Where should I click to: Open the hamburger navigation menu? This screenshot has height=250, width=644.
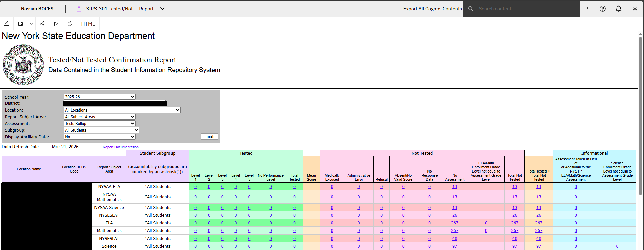coord(7,9)
